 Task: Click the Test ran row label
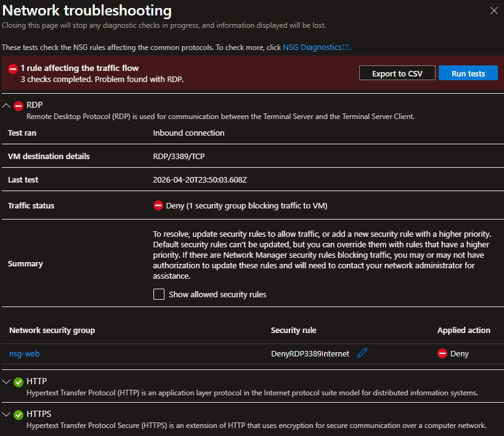[x=22, y=133]
